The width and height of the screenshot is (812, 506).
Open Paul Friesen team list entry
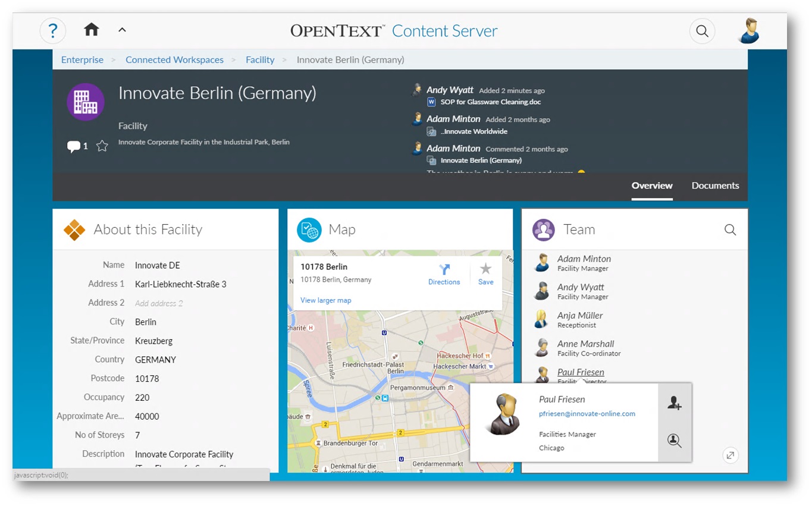[x=581, y=372]
